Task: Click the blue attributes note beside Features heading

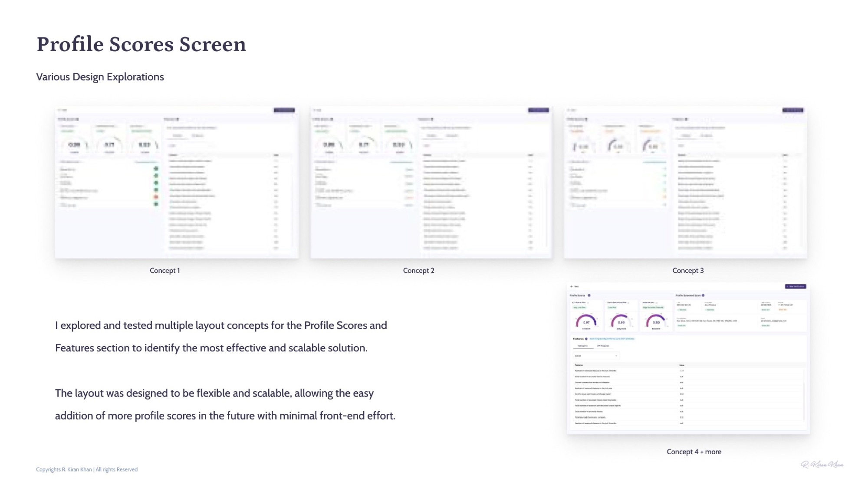Action: [612, 339]
